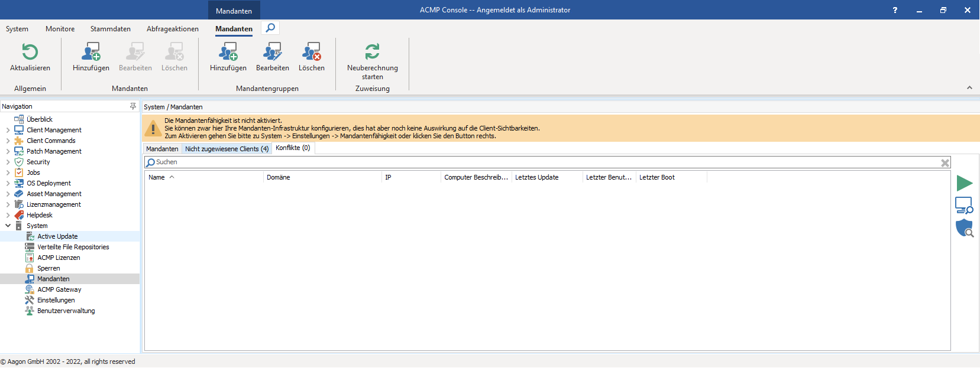Pin the Navigation panel
This screenshot has width=980, height=368.
click(x=133, y=106)
